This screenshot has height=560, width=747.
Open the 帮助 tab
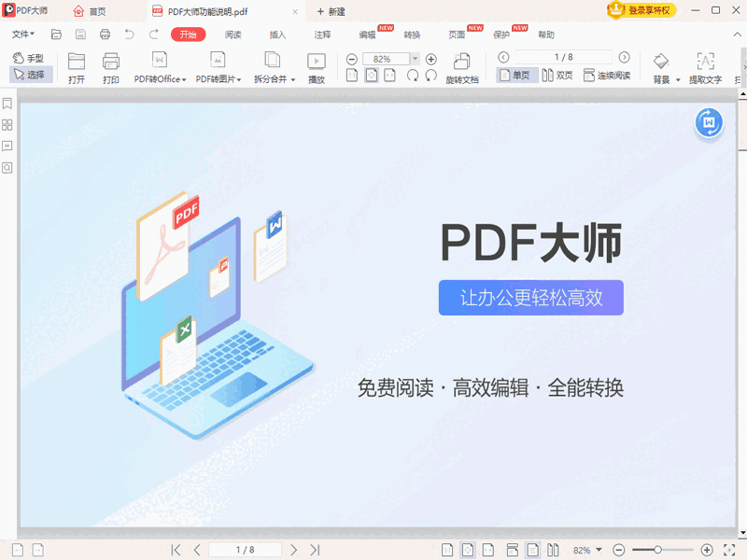pos(546,35)
